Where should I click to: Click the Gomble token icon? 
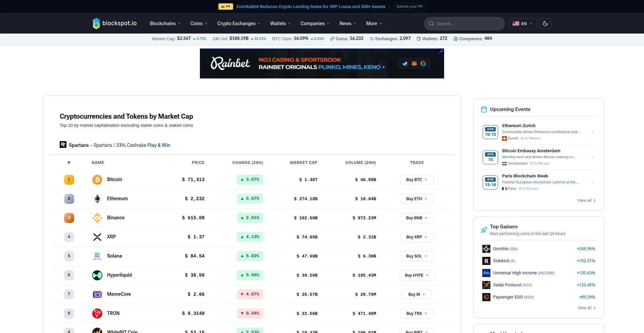[x=486, y=249]
